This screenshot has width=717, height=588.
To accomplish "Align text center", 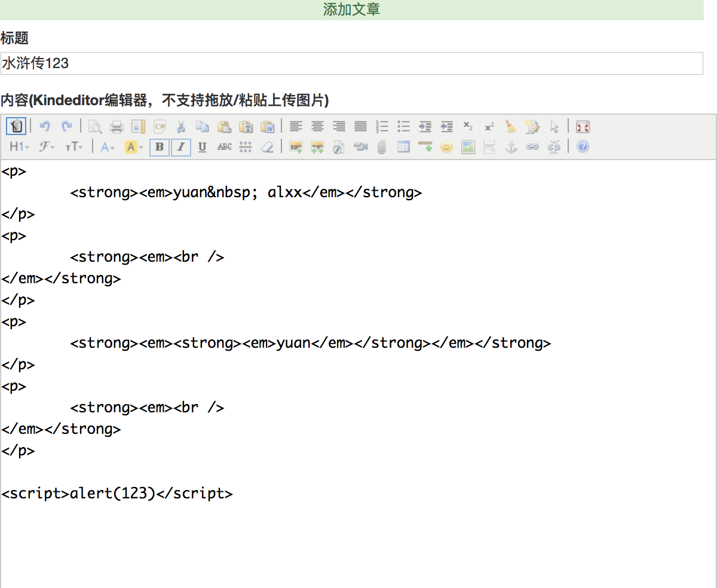I will coord(317,126).
